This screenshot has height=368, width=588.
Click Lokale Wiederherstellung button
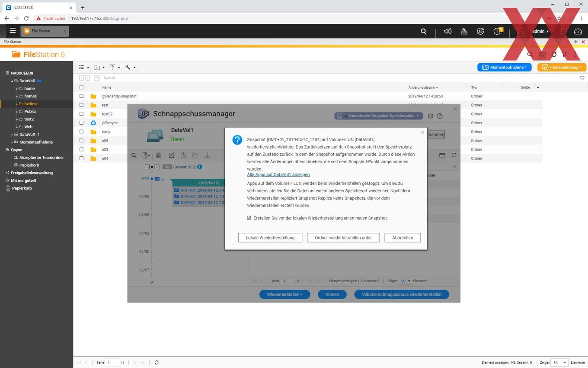270,238
